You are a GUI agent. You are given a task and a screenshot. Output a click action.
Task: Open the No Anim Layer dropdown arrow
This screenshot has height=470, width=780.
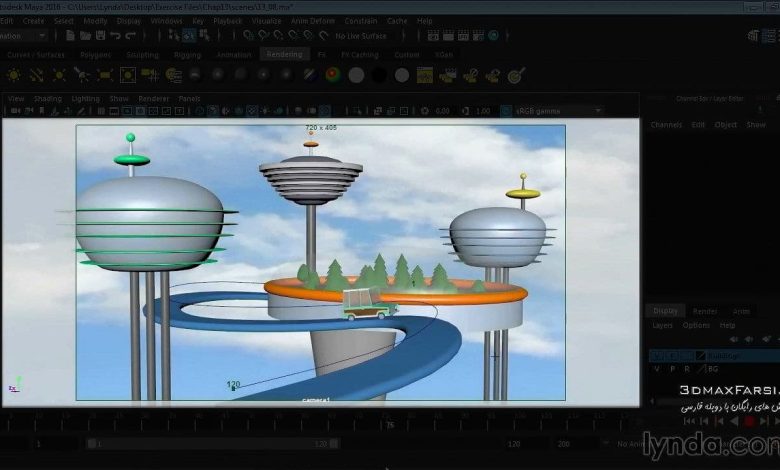click(605, 443)
